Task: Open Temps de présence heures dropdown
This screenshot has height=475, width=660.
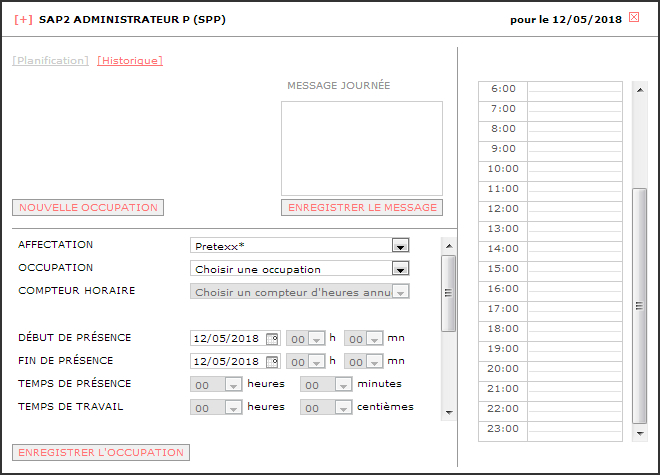Action: pos(216,384)
